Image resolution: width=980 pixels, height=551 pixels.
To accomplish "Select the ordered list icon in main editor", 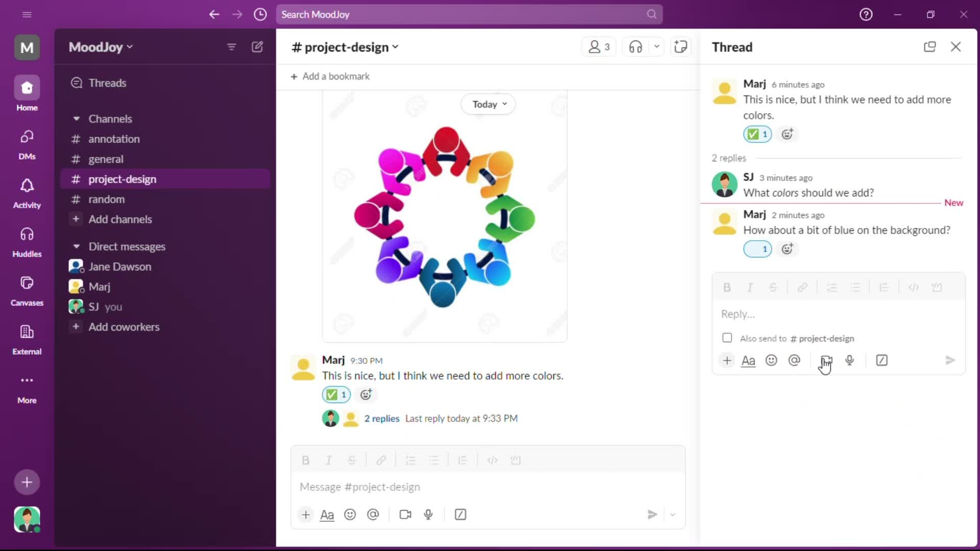I will [410, 460].
